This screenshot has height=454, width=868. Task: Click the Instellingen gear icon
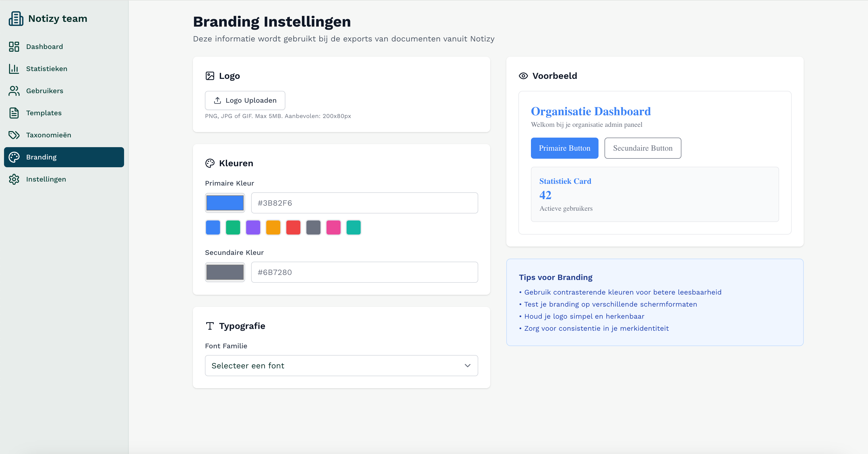click(14, 179)
